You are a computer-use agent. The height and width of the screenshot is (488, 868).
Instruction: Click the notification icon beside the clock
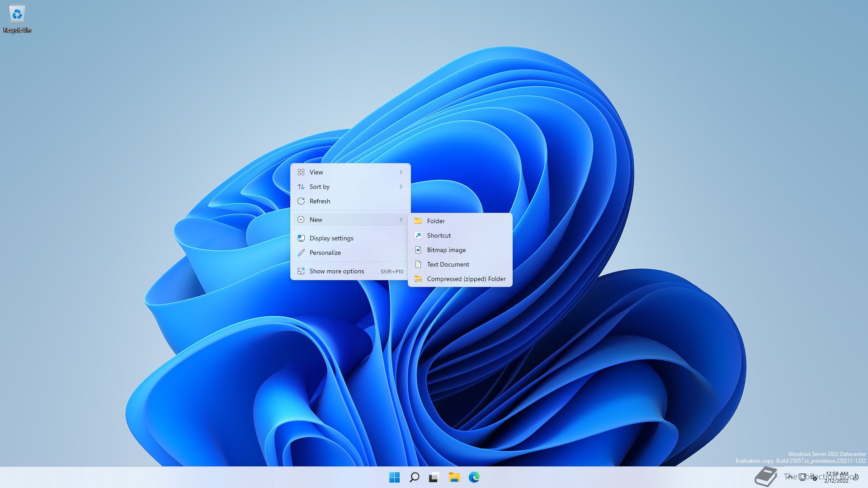tap(856, 477)
